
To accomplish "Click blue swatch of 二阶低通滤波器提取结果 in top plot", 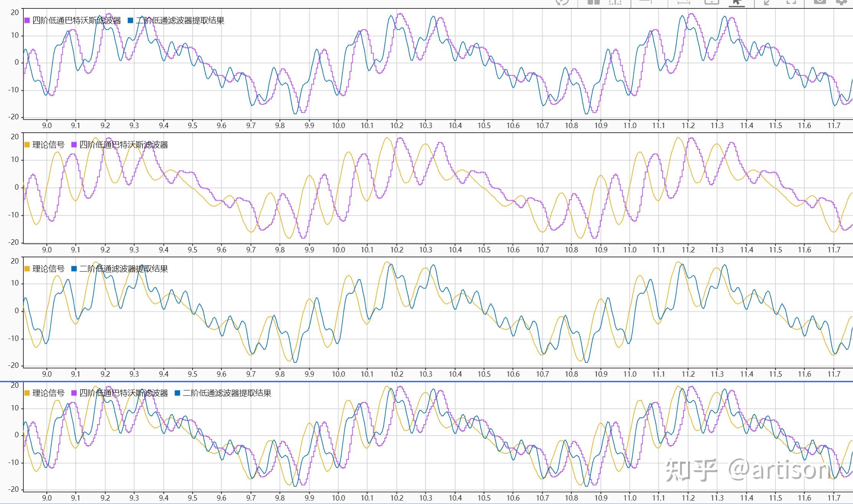I will point(130,20).
